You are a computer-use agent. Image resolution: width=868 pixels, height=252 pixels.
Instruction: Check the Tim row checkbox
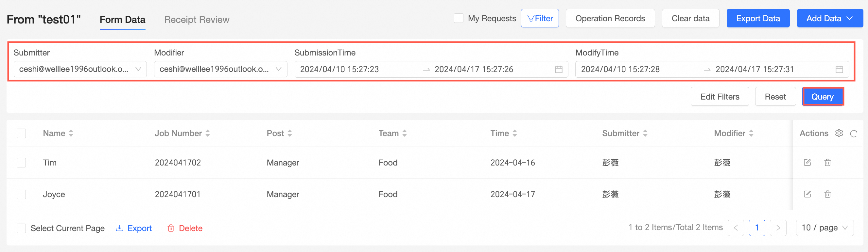coord(21,163)
